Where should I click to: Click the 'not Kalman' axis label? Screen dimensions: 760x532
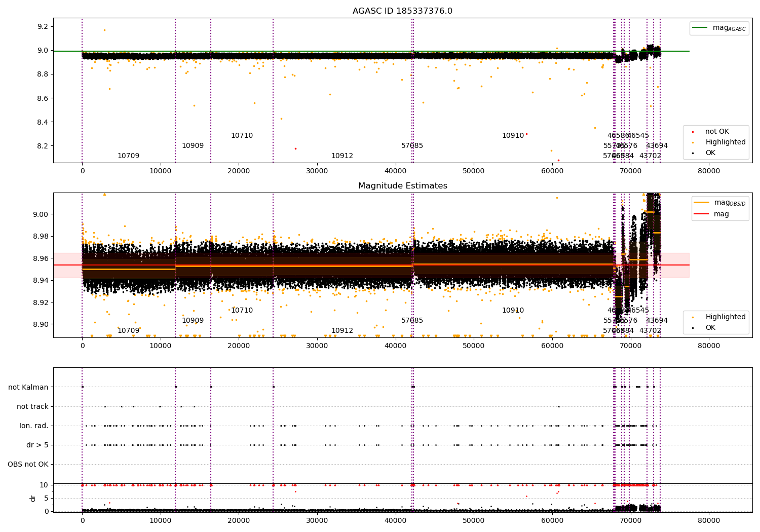pyautogui.click(x=28, y=388)
